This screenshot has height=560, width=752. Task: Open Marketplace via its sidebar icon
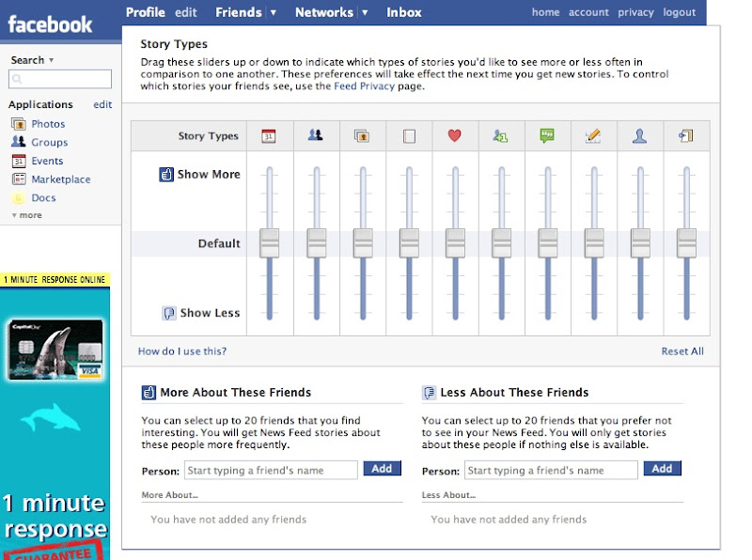(x=18, y=179)
